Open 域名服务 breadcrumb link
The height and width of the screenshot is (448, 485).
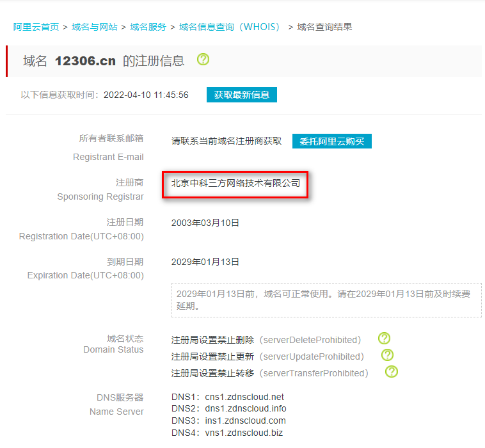pyautogui.click(x=148, y=27)
